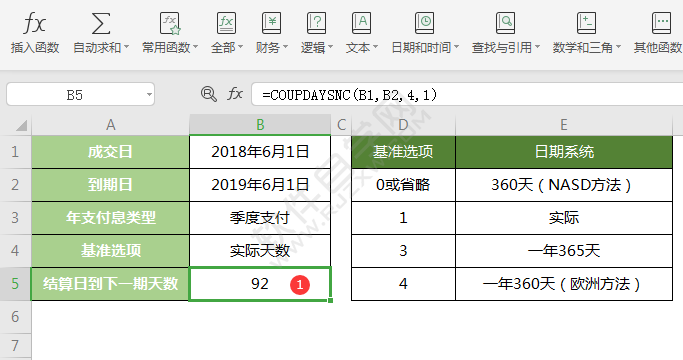Expand the 自动求和 dropdown arrow
683x360 pixels.
pos(126,47)
